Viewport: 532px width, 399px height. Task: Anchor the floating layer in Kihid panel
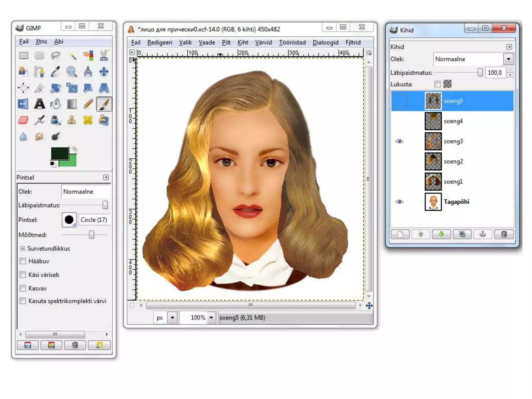tap(483, 234)
